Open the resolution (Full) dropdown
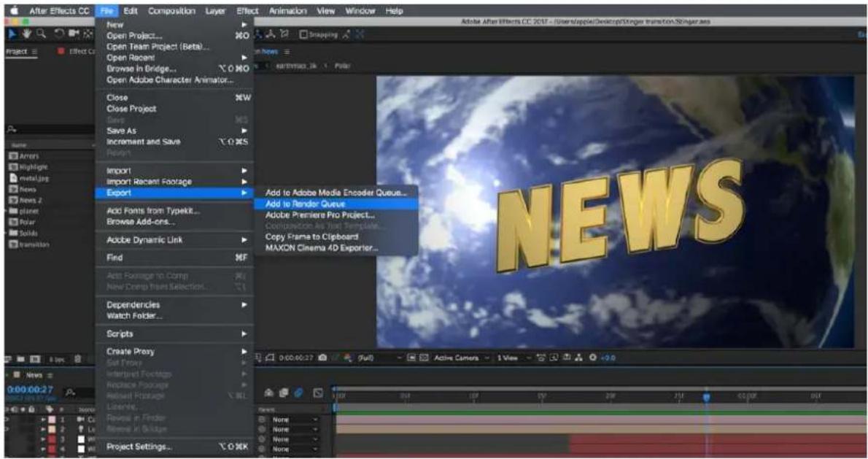 (379, 358)
